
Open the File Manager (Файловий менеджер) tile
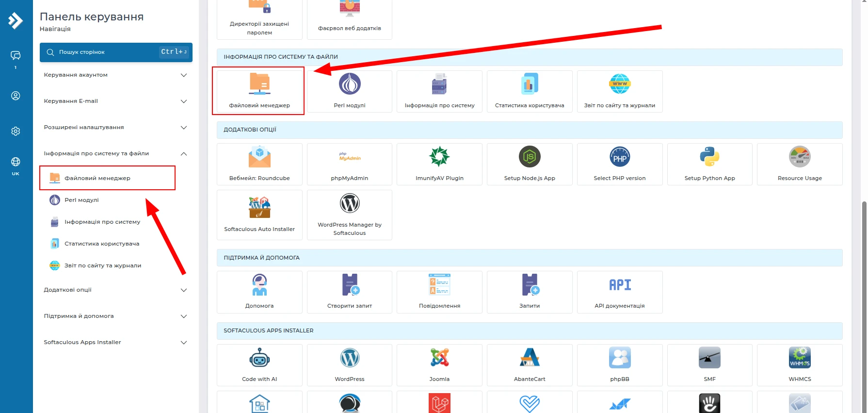[x=259, y=91]
